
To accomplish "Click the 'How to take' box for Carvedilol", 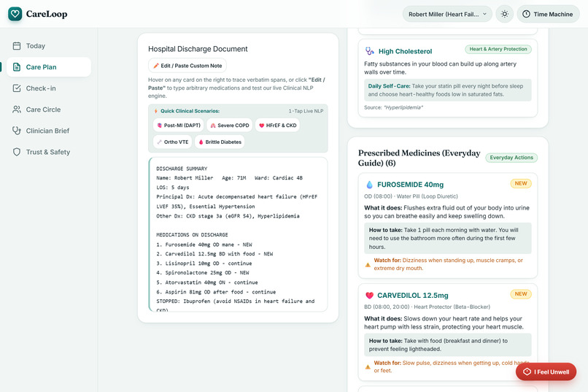I will point(448,345).
